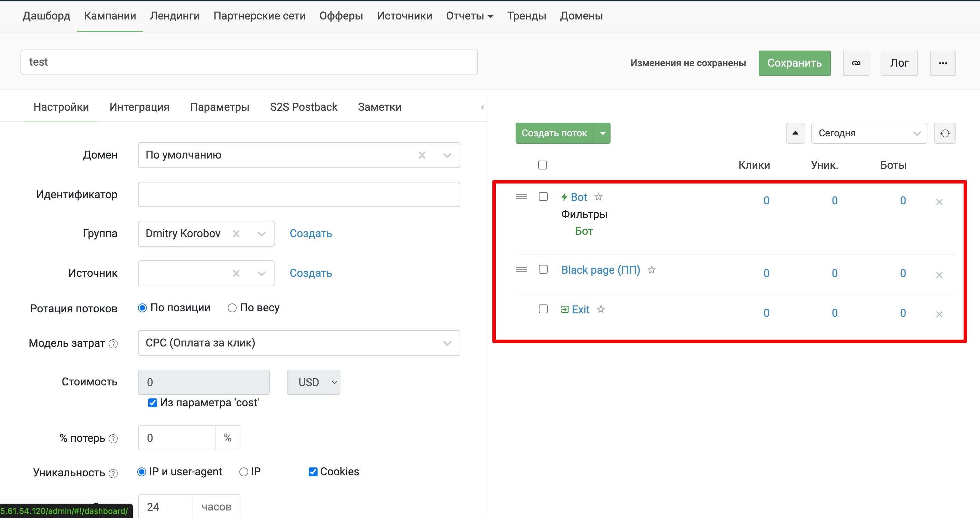The height and width of the screenshot is (518, 980).
Task: Click help icon next to Уникальность
Action: click(x=113, y=474)
